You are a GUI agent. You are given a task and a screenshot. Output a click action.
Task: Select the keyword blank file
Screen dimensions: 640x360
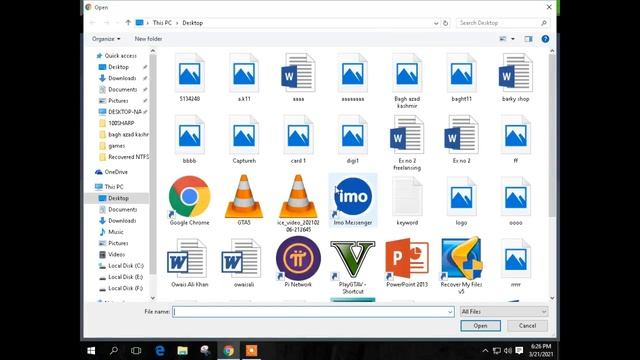coord(407,201)
